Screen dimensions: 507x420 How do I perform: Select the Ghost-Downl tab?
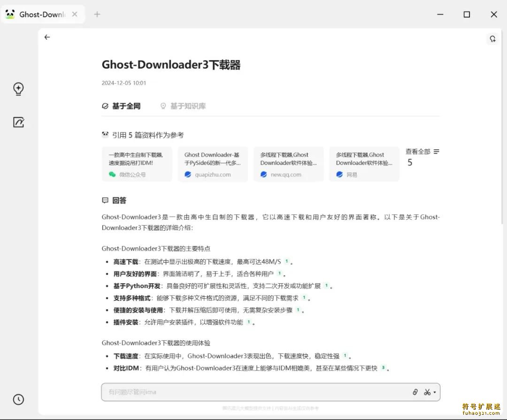tap(43, 14)
